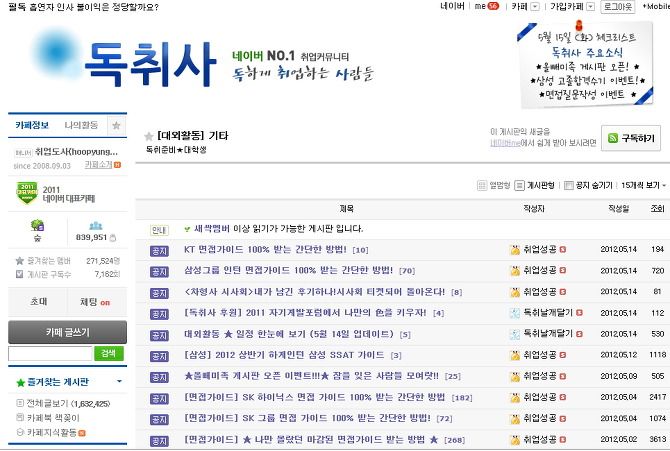Screen dimensions: 670x451
Task: Star the [대외활동] 기타 board
Action: pyautogui.click(x=148, y=136)
